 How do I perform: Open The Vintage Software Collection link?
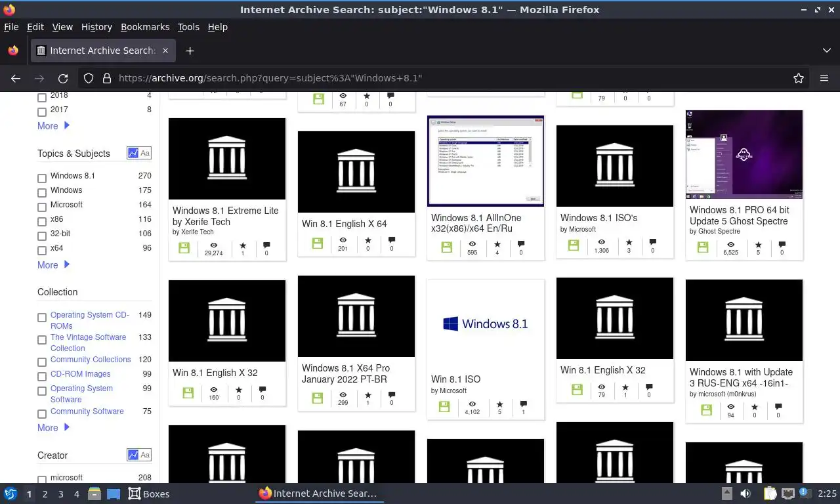click(x=88, y=343)
